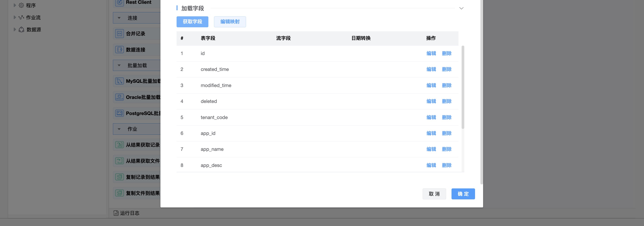Collapse the 加载字段 section chevron
The width and height of the screenshot is (644, 226).
pos(461,8)
